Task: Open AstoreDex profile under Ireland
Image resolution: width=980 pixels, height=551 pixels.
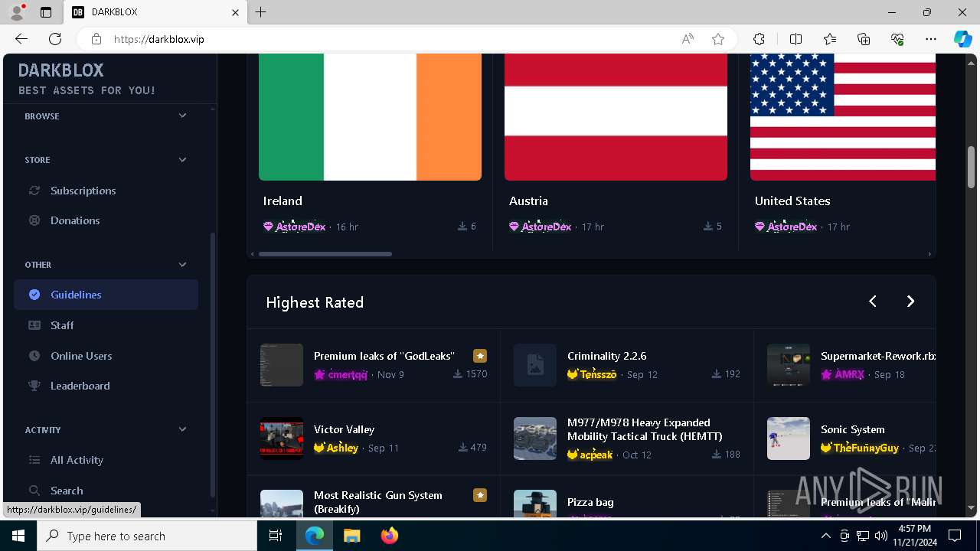Action: 300,227
